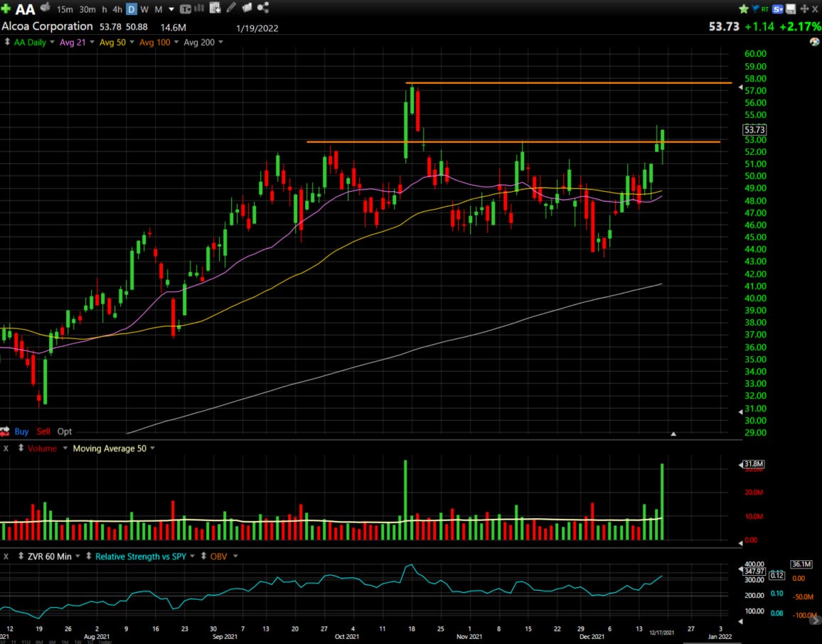Screen dimensions: 822x644
Task: Open the AA Daily dropdown arrow
Action: 52,43
